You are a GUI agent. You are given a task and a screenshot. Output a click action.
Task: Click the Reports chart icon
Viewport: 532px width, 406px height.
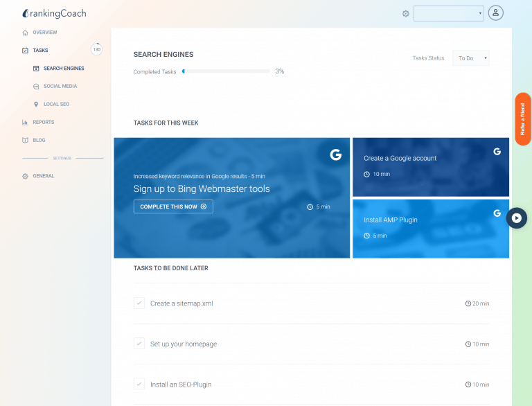pyautogui.click(x=25, y=122)
